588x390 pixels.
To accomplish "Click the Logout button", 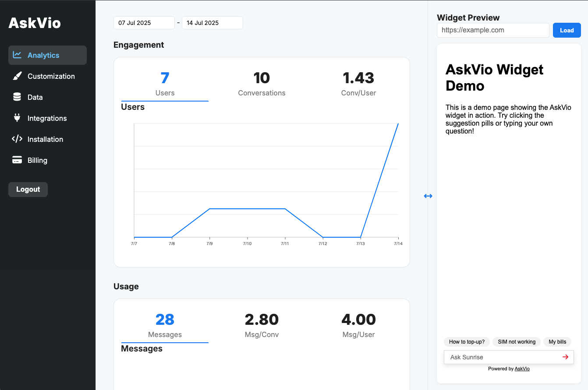I will pyautogui.click(x=28, y=190).
